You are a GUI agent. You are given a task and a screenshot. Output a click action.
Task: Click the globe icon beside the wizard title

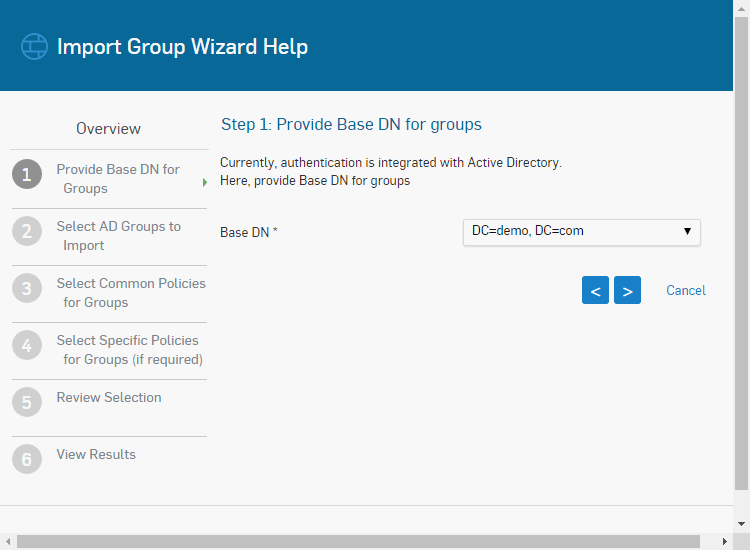(x=34, y=46)
